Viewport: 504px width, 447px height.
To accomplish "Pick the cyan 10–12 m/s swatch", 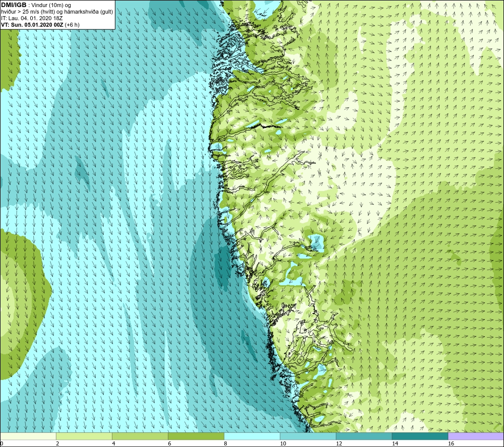I will pos(308,436).
